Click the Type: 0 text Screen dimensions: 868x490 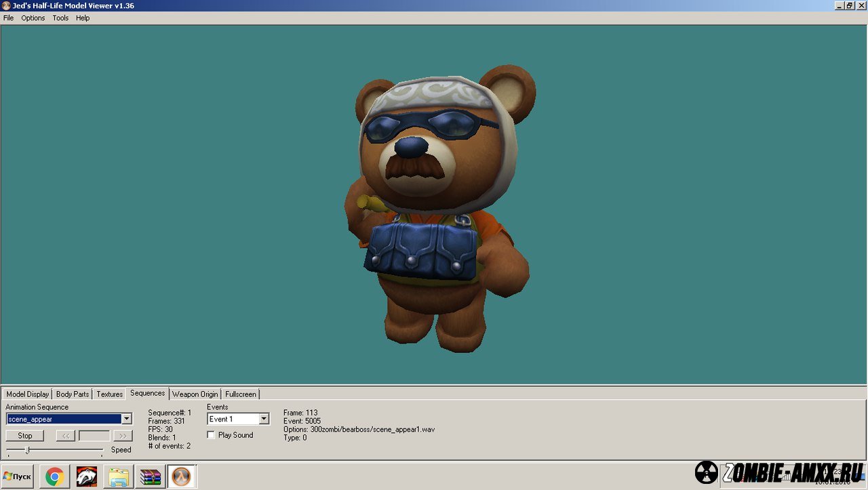pos(295,438)
